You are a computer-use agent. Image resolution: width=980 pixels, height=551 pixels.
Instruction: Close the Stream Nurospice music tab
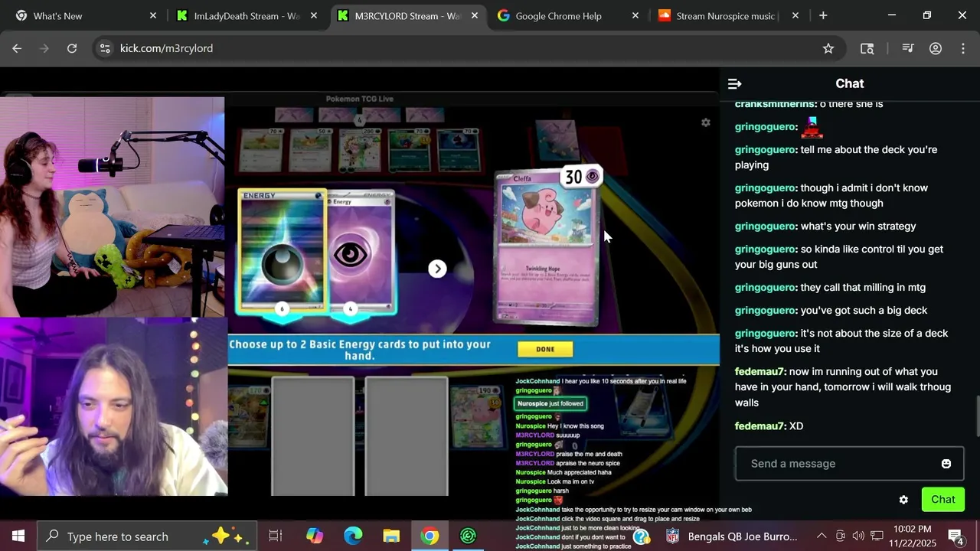(x=795, y=15)
